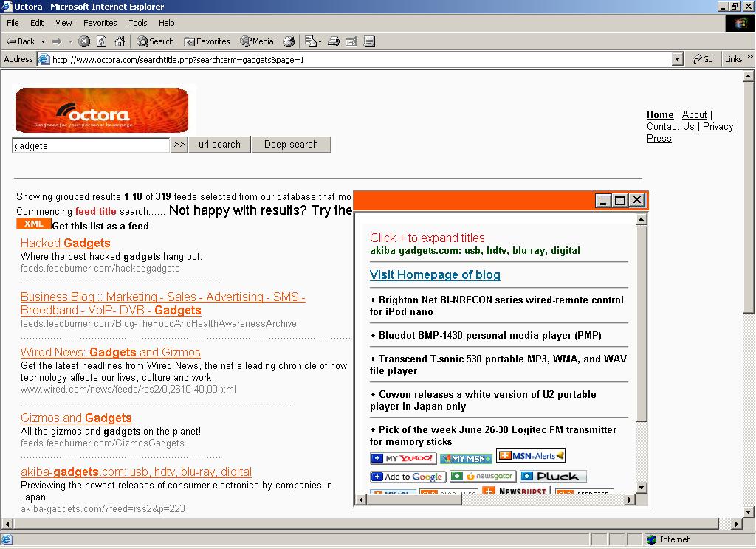
Task: Open the akiba-gadgets.com result link
Action: pos(136,472)
